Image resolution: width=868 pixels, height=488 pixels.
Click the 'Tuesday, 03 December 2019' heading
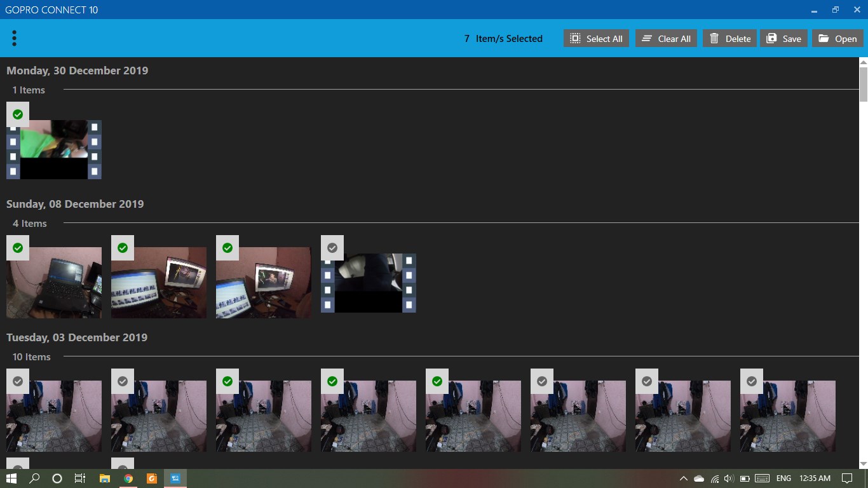(77, 337)
